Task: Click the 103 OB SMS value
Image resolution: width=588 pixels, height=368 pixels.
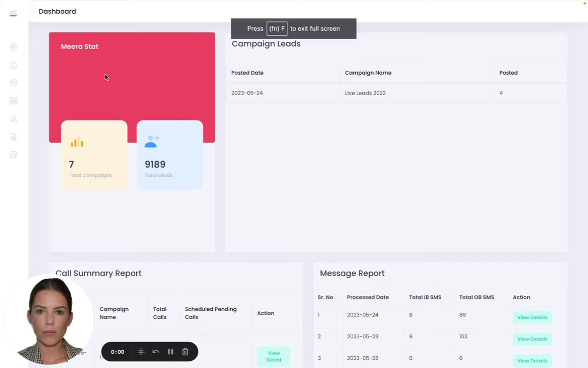Action: [x=463, y=336]
